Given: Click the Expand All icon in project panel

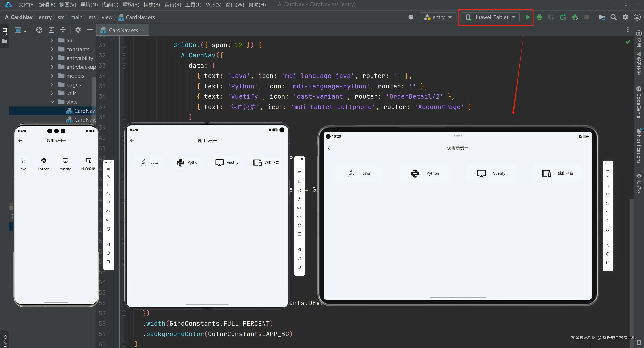Looking at the screenshot, I should tap(51, 30).
